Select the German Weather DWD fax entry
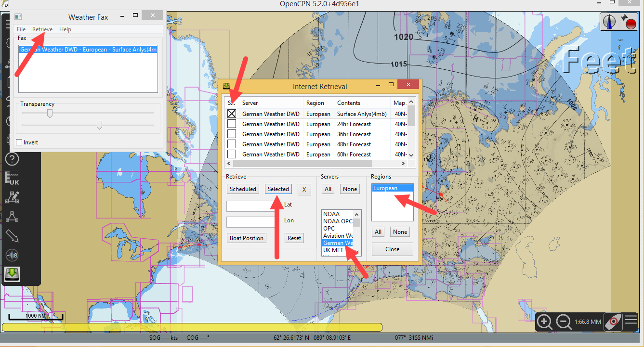This screenshot has height=347, width=644. tap(88, 50)
